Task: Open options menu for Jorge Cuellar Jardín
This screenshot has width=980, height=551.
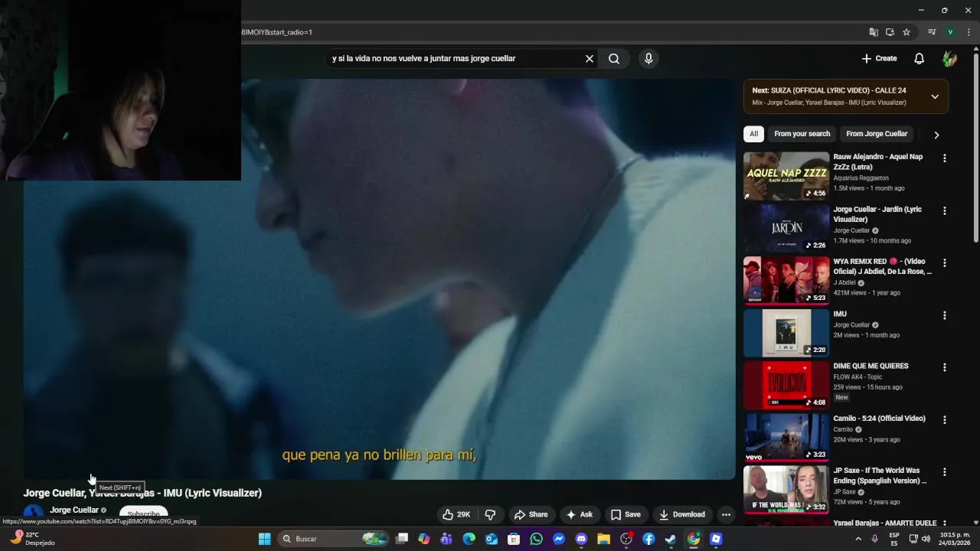Action: (945, 210)
